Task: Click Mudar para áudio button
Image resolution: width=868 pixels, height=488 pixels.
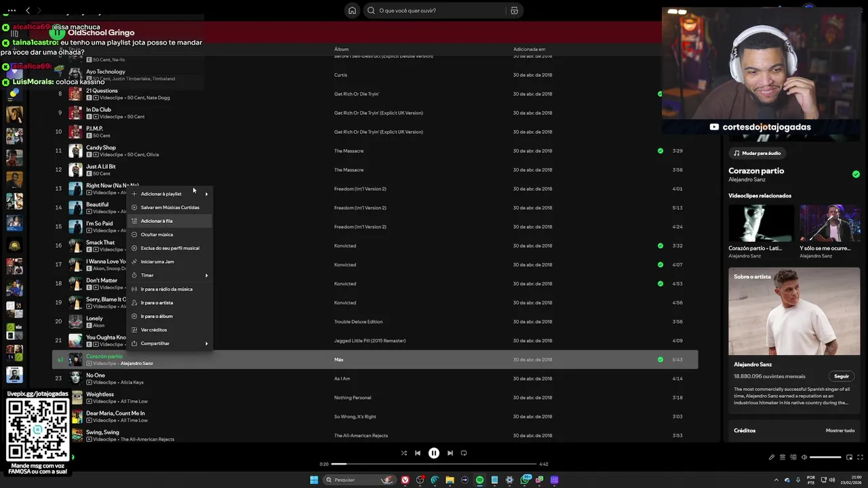Action: point(757,153)
